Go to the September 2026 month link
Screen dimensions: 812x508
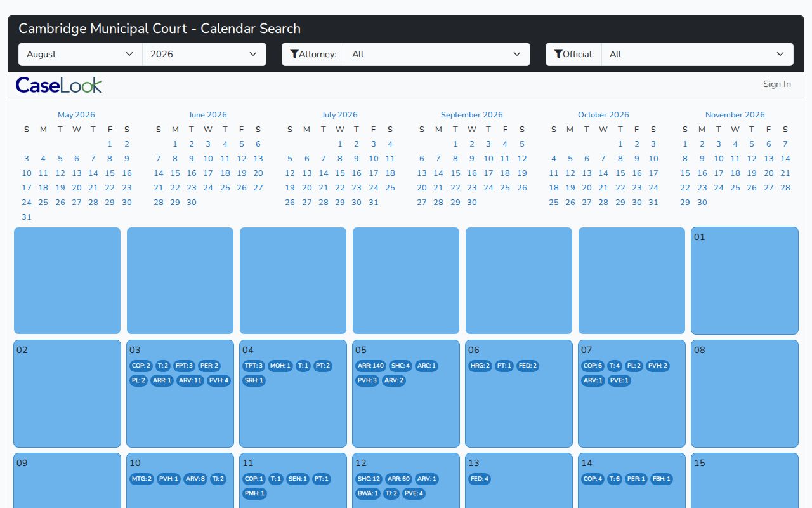coord(471,115)
